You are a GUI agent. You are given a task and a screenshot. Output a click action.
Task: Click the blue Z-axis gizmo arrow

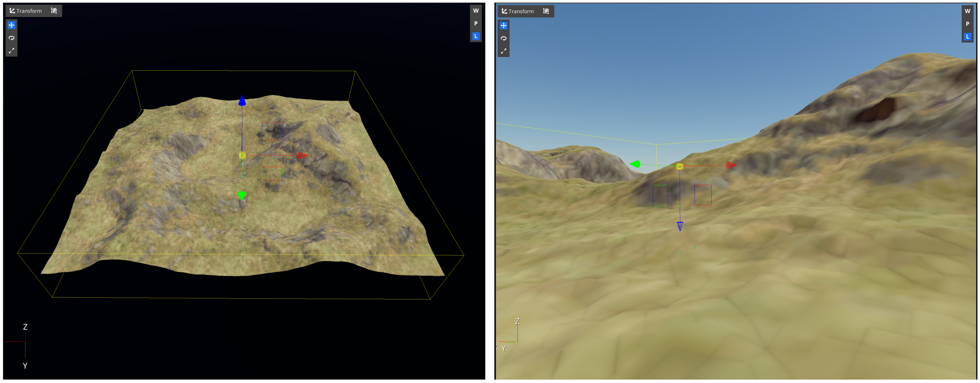242,101
